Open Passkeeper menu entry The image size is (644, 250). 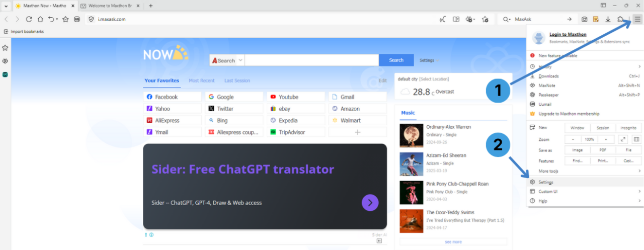tap(586, 95)
